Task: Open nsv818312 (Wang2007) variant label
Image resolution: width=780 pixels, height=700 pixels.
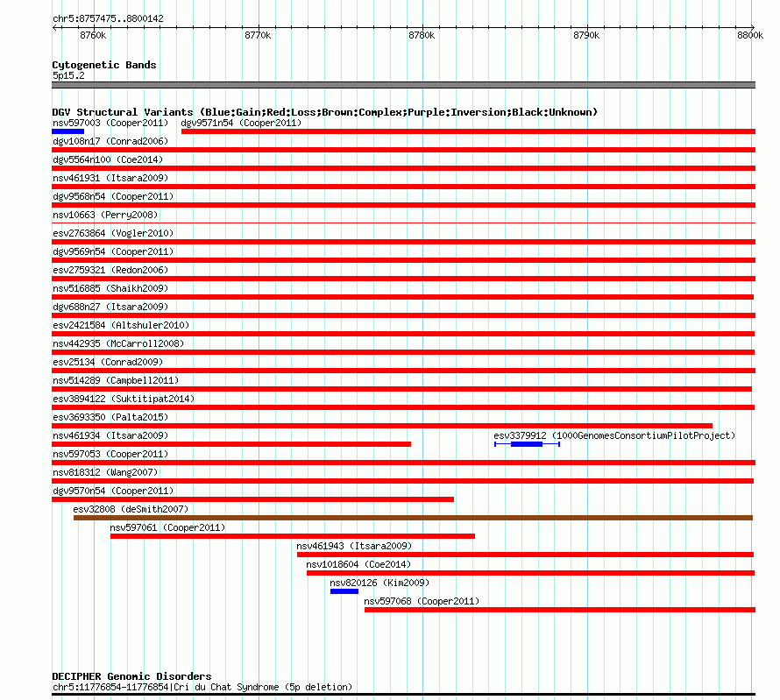Action: (105, 472)
